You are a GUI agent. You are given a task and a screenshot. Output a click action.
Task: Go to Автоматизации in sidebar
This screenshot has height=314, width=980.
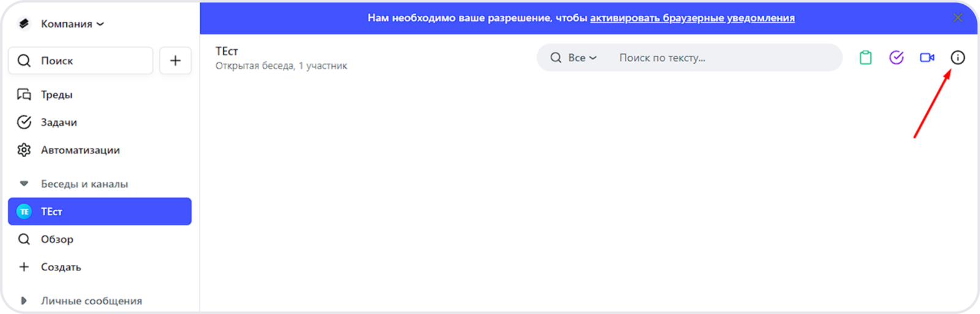click(x=80, y=150)
